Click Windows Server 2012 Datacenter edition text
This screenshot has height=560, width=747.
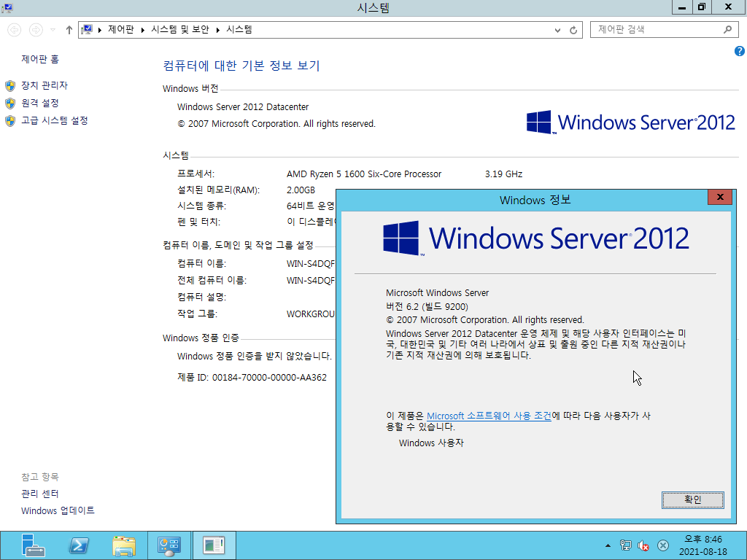(243, 107)
